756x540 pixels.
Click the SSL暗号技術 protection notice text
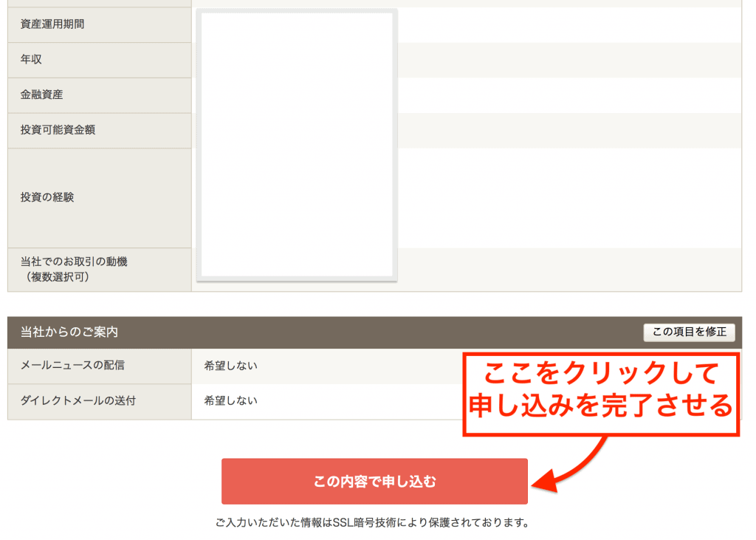(x=372, y=522)
